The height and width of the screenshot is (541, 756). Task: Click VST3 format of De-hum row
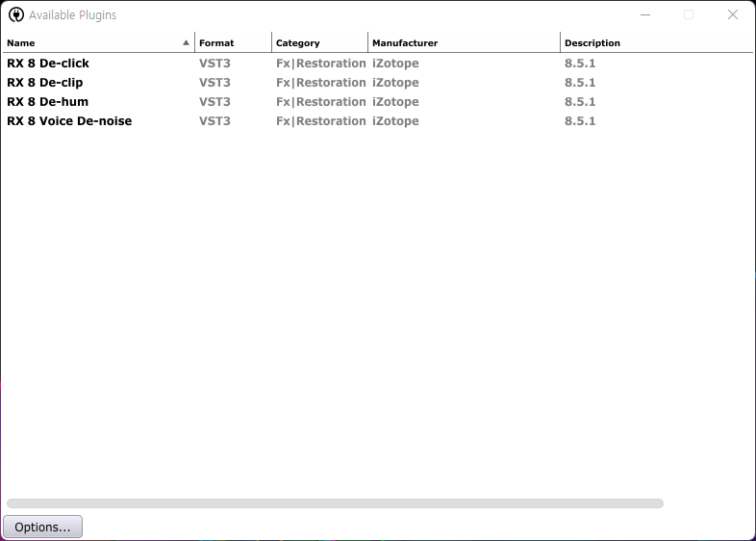click(214, 102)
